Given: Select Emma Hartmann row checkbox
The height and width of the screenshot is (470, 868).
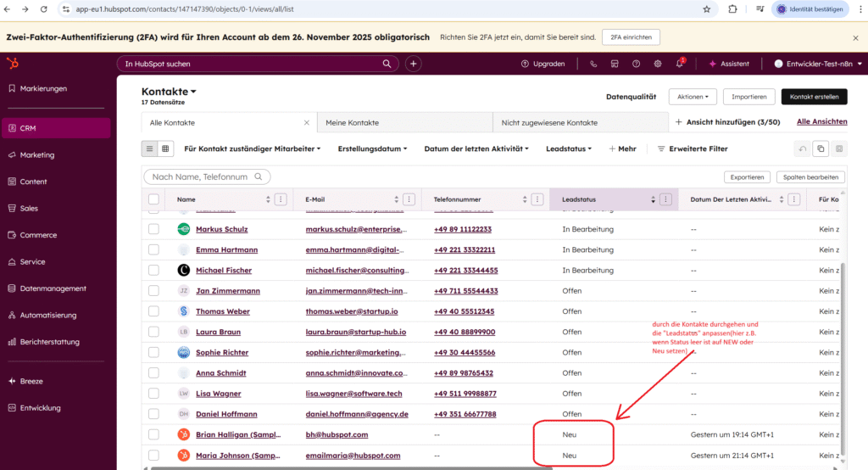Looking at the screenshot, I should coord(154,249).
